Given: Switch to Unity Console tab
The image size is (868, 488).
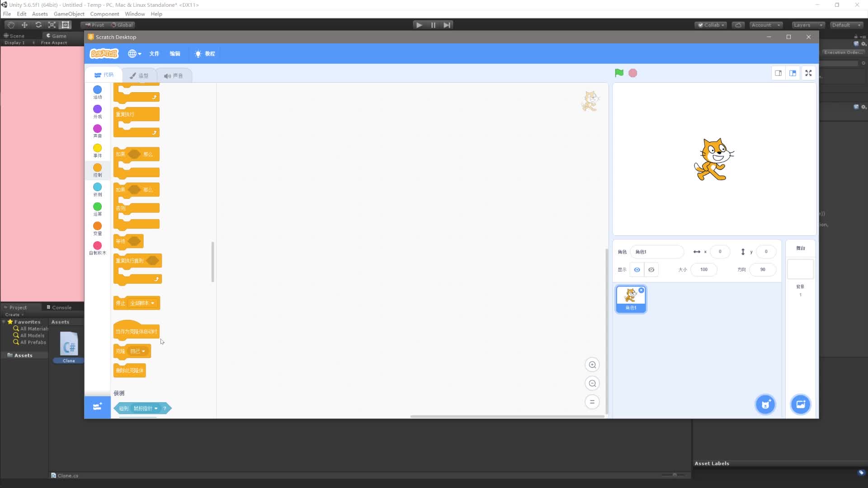Looking at the screenshot, I should pyautogui.click(x=59, y=307).
